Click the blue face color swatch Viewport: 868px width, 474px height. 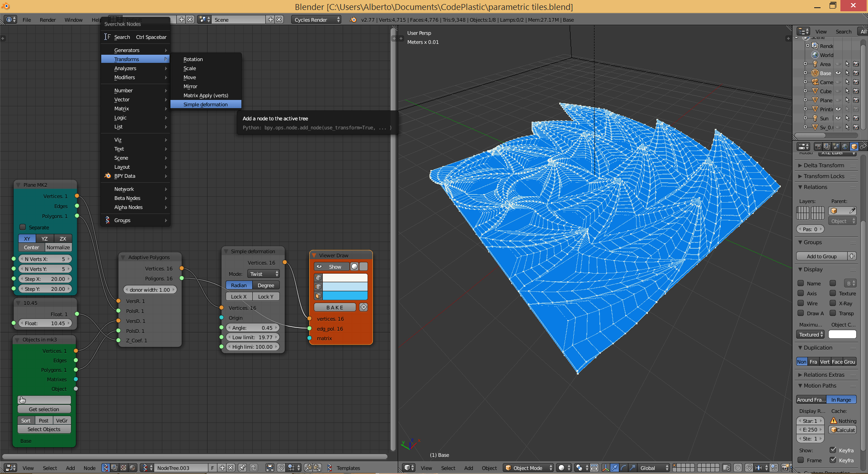tap(344, 296)
